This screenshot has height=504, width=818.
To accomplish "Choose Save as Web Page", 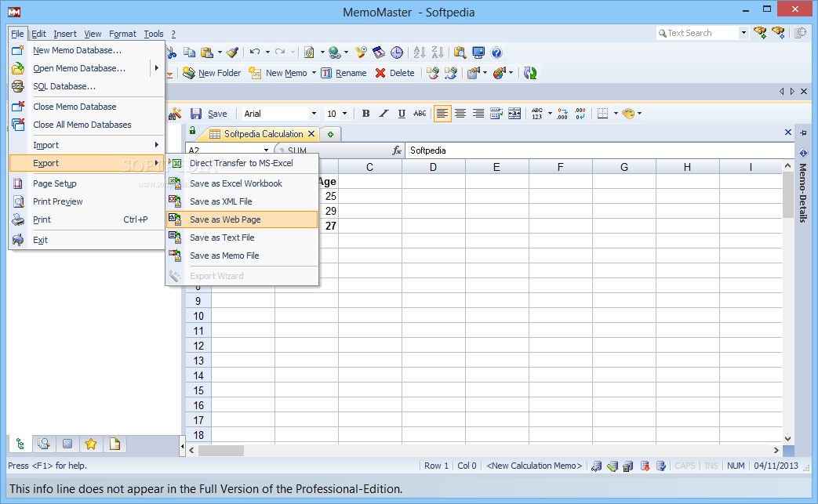I will point(242,219).
